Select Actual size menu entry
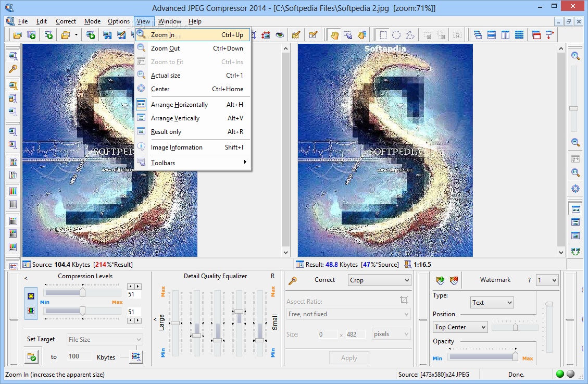588x384 pixels. tap(193, 76)
